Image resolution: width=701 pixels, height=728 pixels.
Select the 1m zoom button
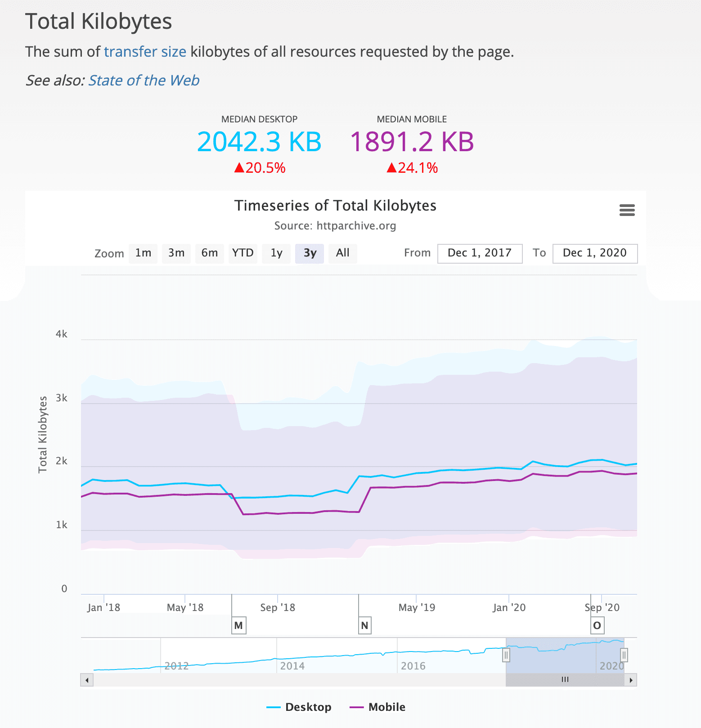(x=143, y=253)
